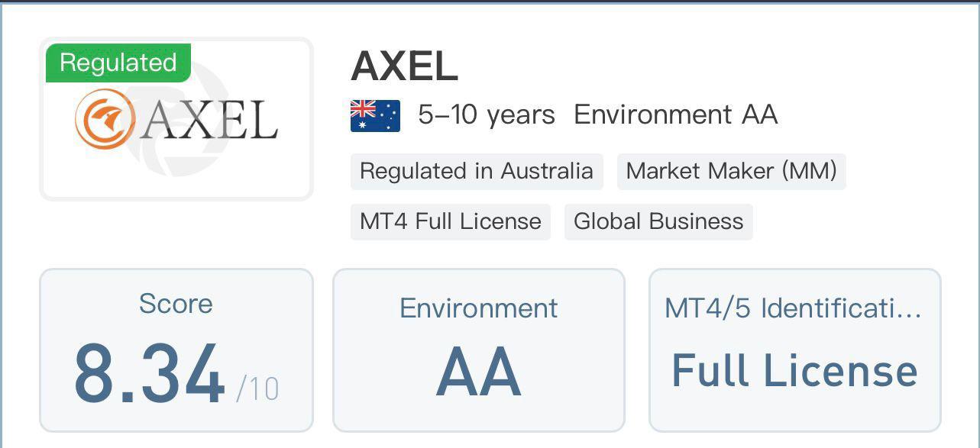The width and height of the screenshot is (980, 448).
Task: Click the "5-10 years" text
Action: pyautogui.click(x=487, y=115)
